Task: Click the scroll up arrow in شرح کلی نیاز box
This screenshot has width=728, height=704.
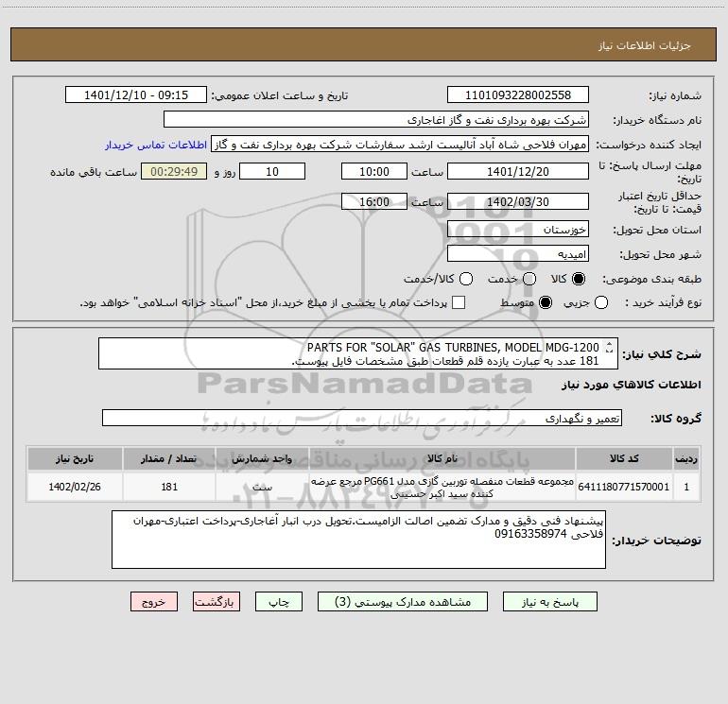Action: 609,344
